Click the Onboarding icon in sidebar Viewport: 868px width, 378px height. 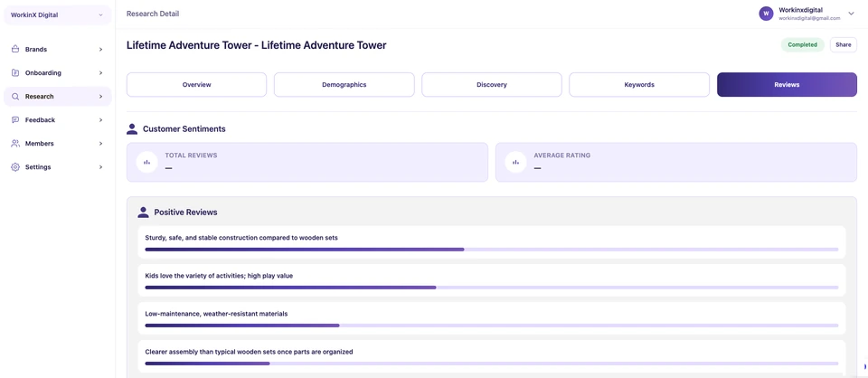tap(15, 72)
